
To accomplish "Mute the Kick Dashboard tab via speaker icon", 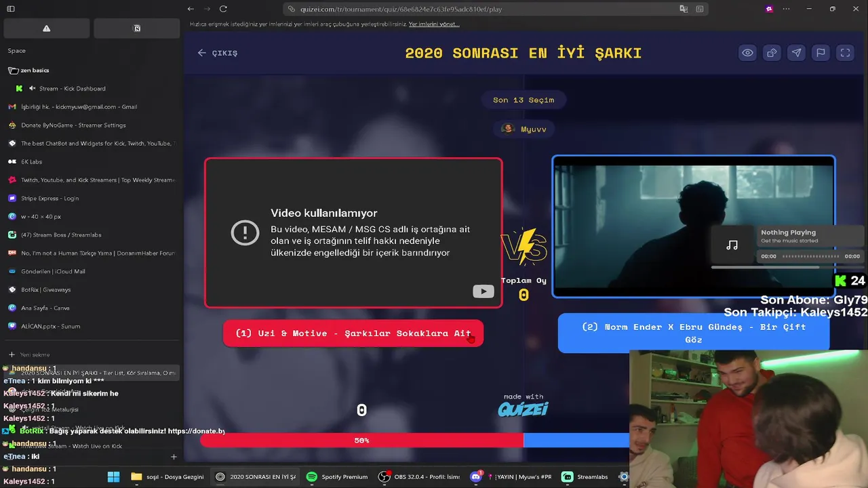I will coord(32,89).
